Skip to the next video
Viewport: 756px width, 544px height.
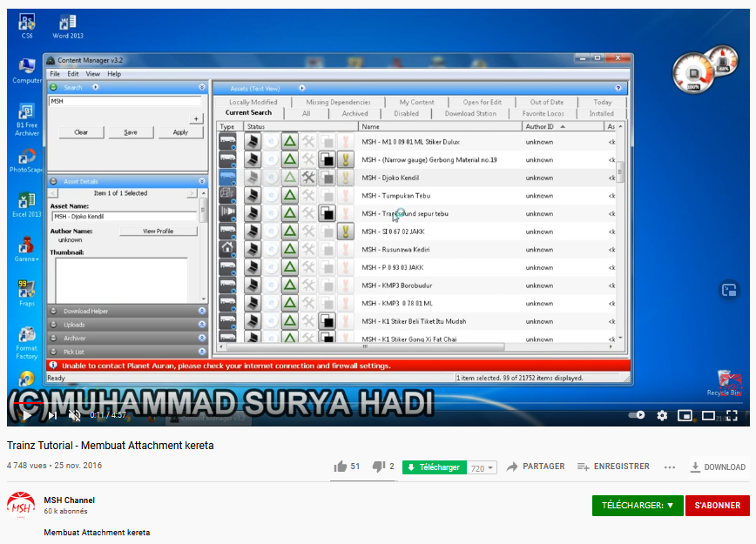click(52, 415)
